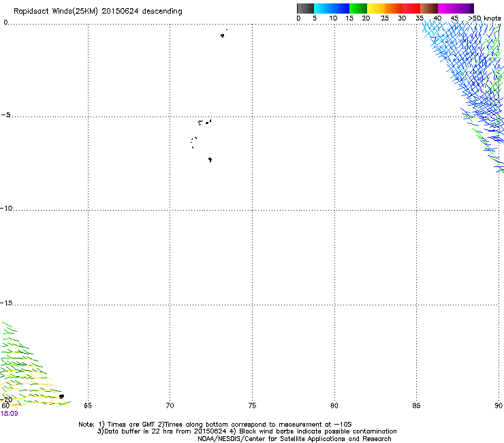Click the plot title 'Rapidscat Winds(25KM) 20150624 descending'
The height and width of the screenshot is (443, 504).
tap(97, 12)
